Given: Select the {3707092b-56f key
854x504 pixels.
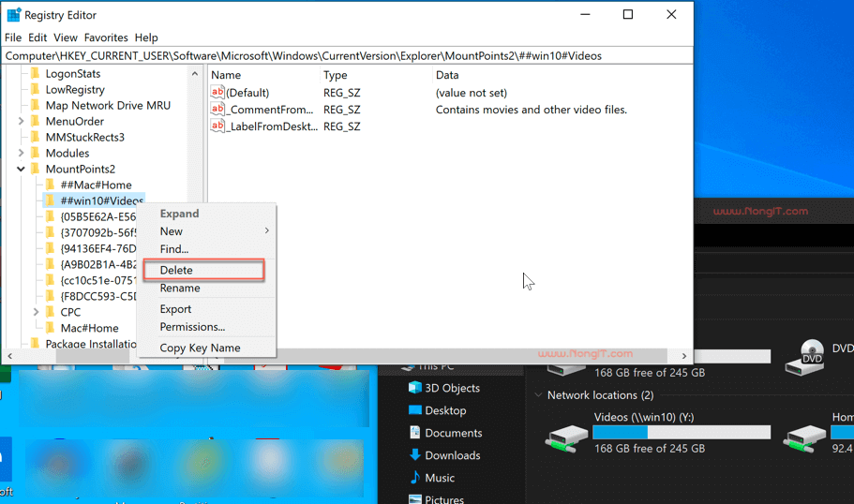Looking at the screenshot, I should 98,232.
